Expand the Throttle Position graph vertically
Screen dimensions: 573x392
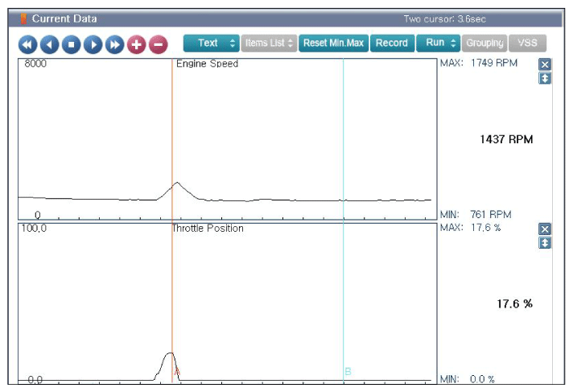tap(545, 243)
